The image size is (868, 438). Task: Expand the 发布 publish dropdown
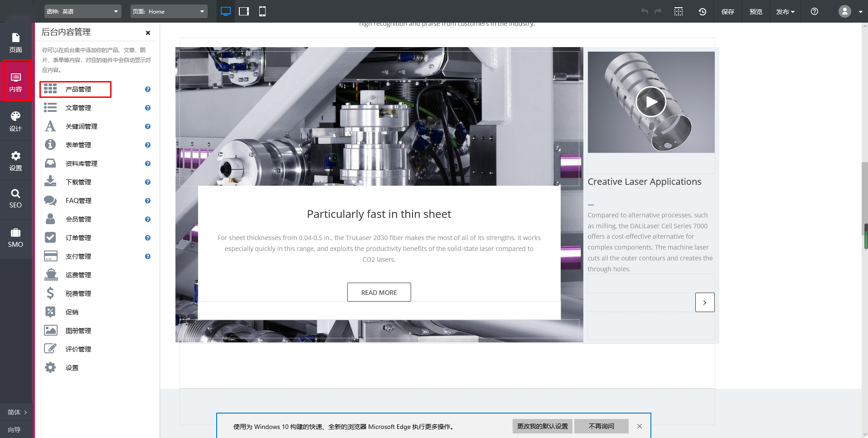785,12
